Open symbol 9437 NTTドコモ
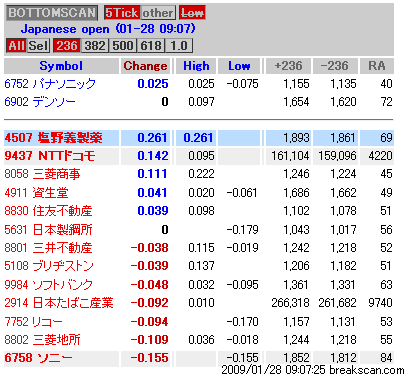 tap(50, 156)
